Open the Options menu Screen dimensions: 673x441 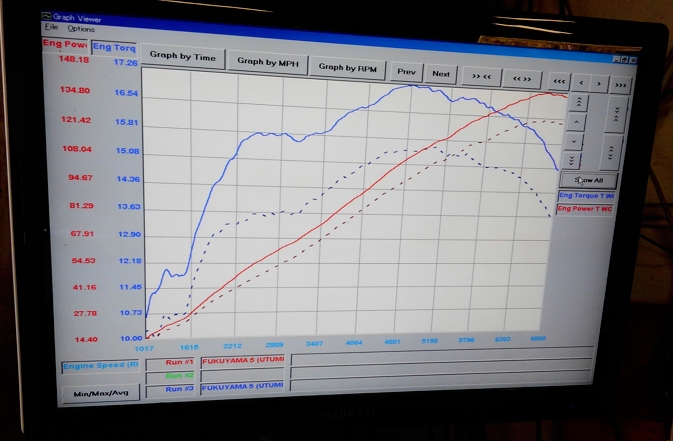point(81,29)
